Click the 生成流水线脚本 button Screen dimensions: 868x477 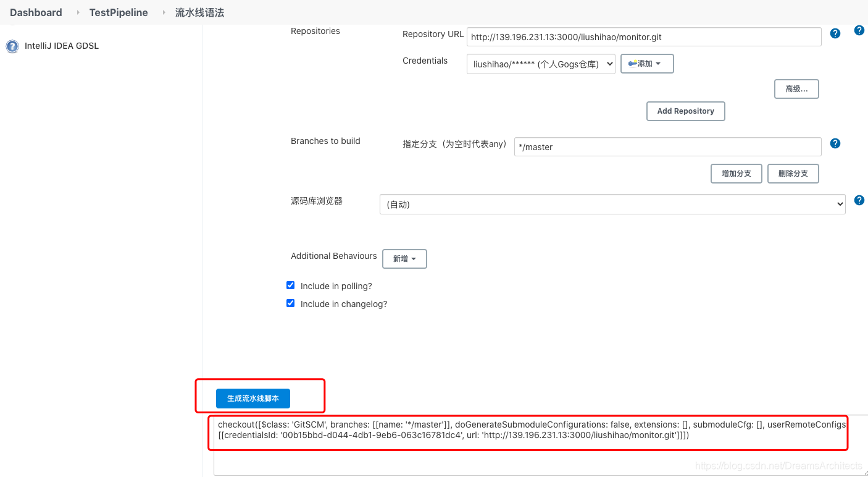253,399
